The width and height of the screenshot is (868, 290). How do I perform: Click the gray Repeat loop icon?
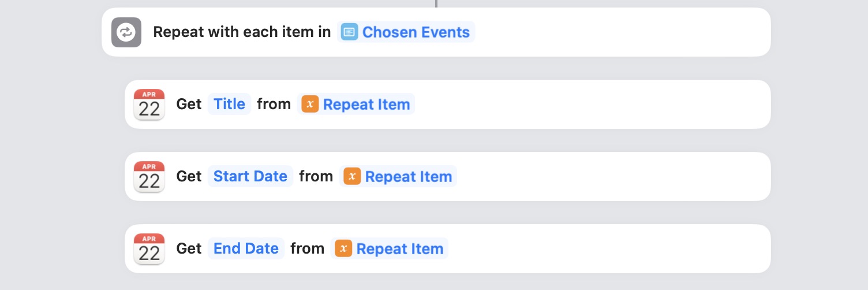126,32
